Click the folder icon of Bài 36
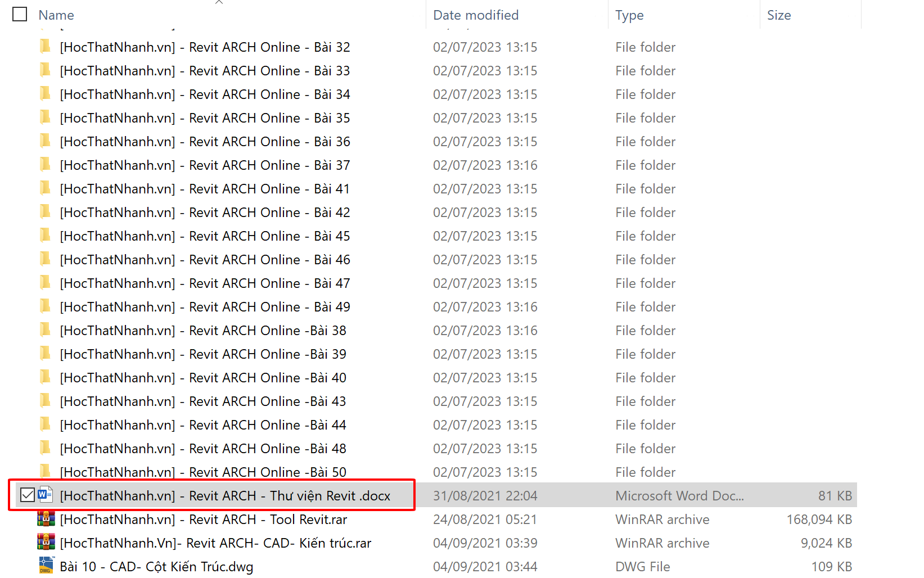The width and height of the screenshot is (924, 578). pos(46,141)
